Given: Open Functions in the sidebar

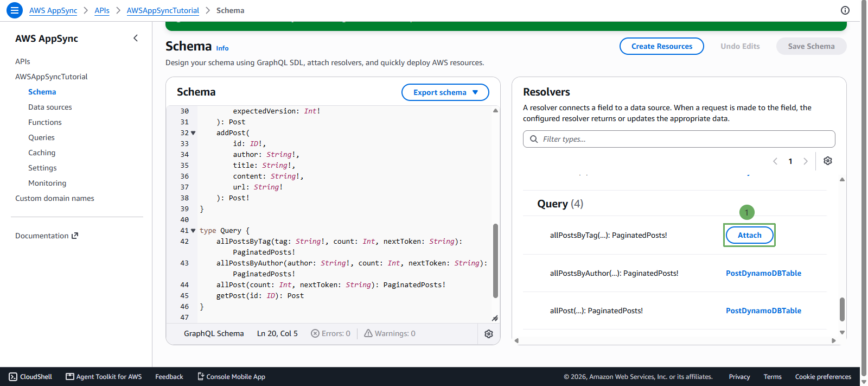Looking at the screenshot, I should pos(45,122).
